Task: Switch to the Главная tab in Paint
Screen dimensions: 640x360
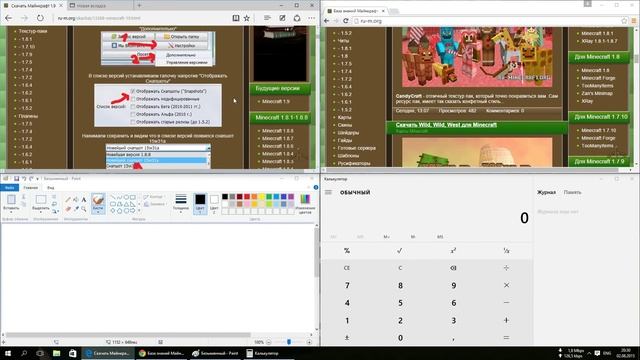Action: pos(31,188)
